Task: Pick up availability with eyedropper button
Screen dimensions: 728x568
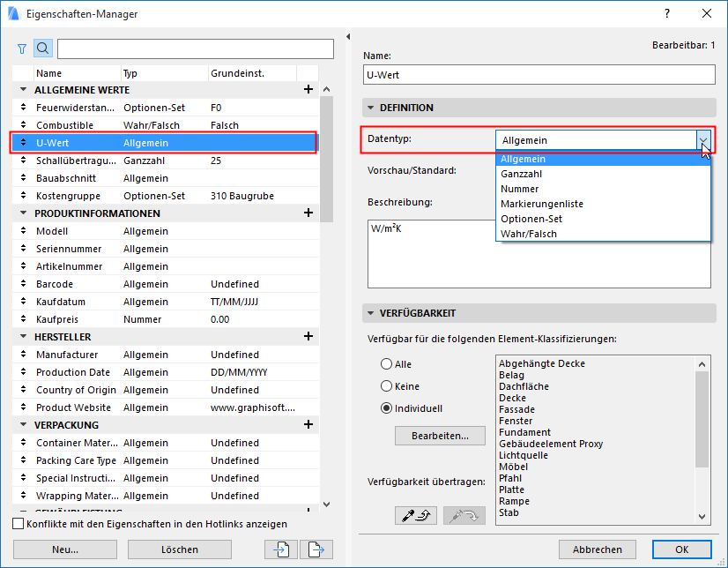Action: click(x=416, y=515)
